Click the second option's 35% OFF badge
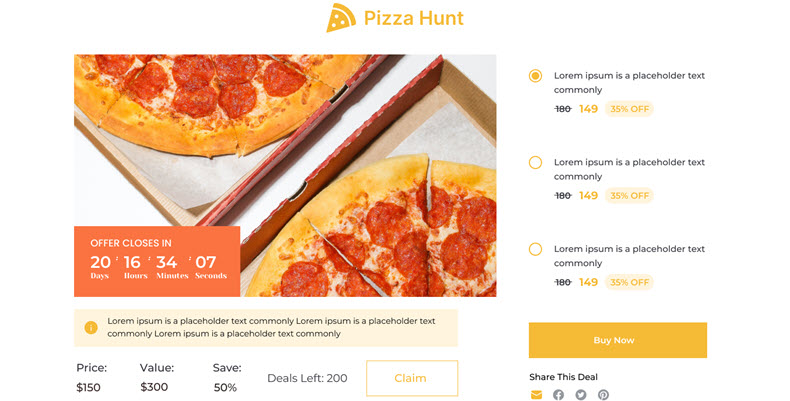The height and width of the screenshot is (401, 790). point(629,195)
